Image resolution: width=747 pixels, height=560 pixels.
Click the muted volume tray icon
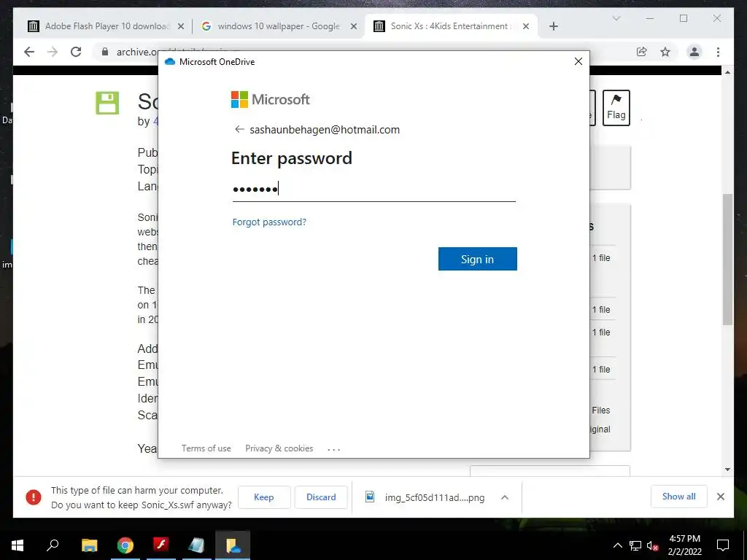(x=652, y=545)
